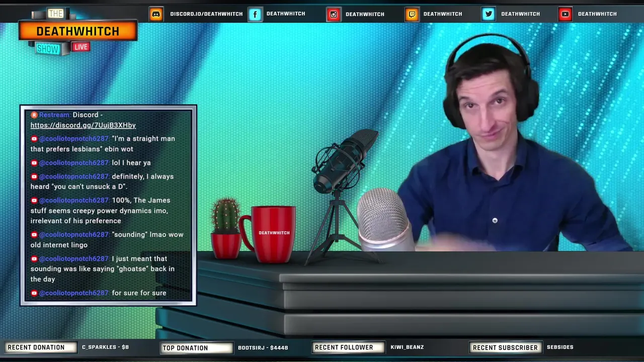This screenshot has width=644, height=362.
Task: Click DEATHWHITCH label next to YouTube icon
Action: click(x=597, y=14)
